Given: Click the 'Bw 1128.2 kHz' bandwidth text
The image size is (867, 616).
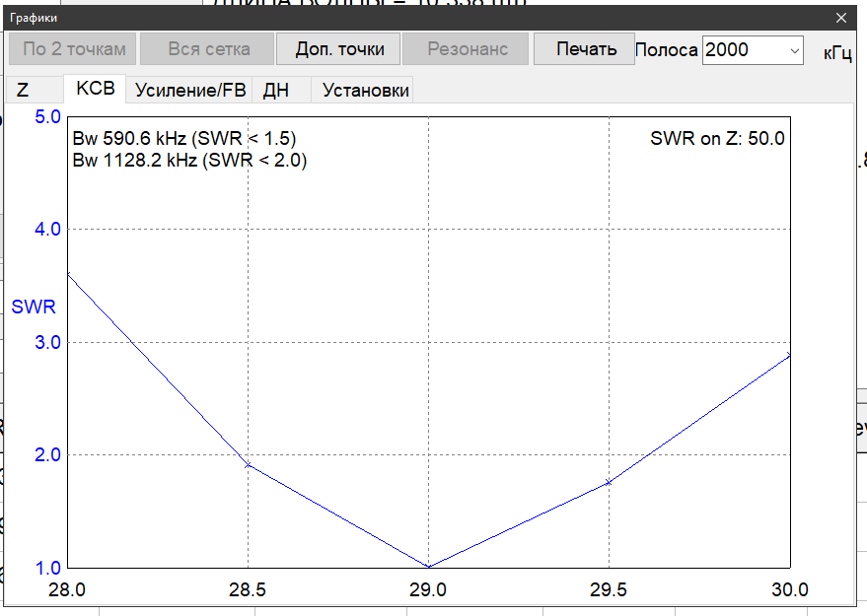Looking at the screenshot, I should [x=188, y=161].
